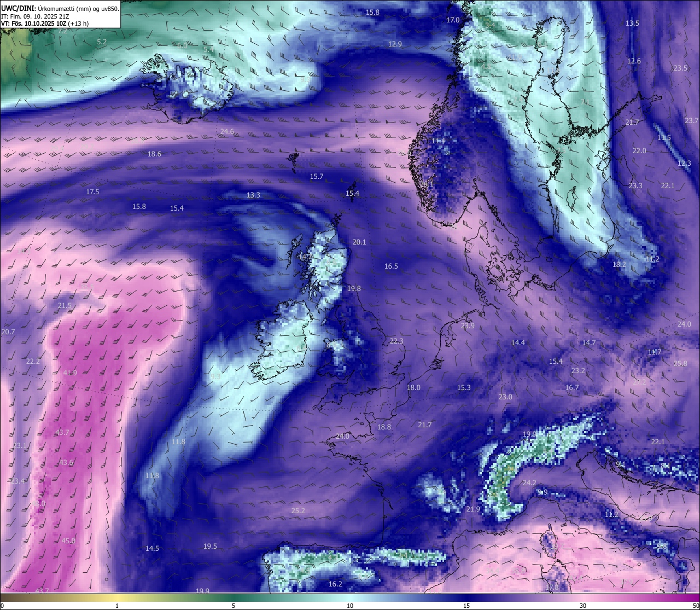
Task: Click the 19.5 value label
Action: pos(210,546)
